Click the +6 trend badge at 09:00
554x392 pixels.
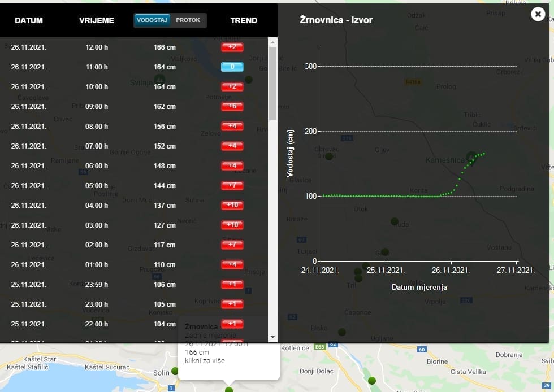232,107
